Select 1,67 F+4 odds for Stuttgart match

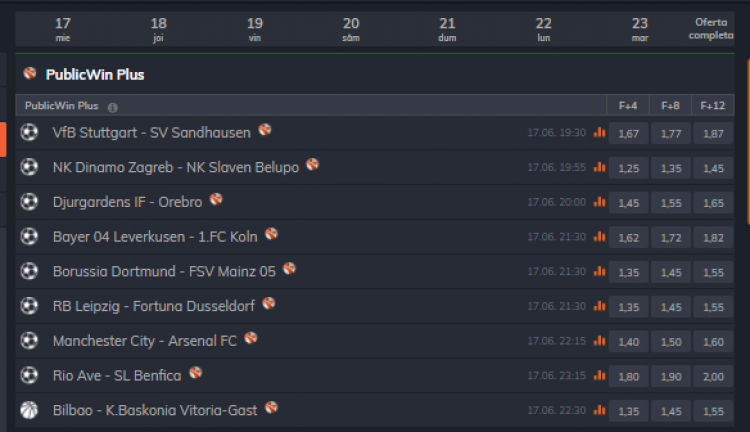click(629, 133)
